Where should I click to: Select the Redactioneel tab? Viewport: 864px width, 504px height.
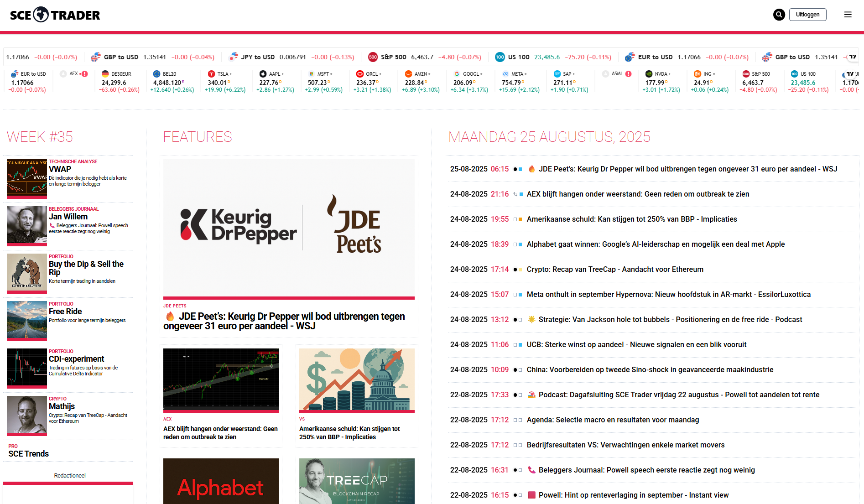[70, 475]
